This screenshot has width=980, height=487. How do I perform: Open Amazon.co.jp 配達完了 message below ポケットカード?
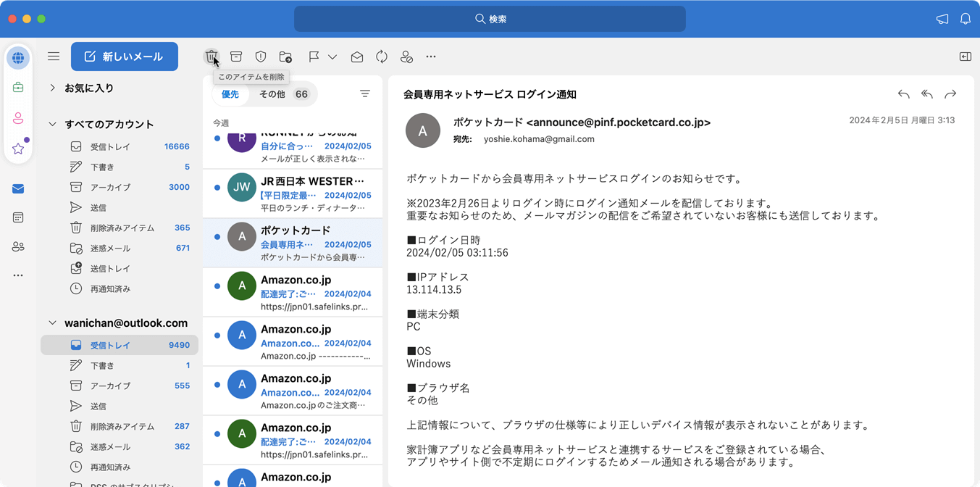(293, 292)
